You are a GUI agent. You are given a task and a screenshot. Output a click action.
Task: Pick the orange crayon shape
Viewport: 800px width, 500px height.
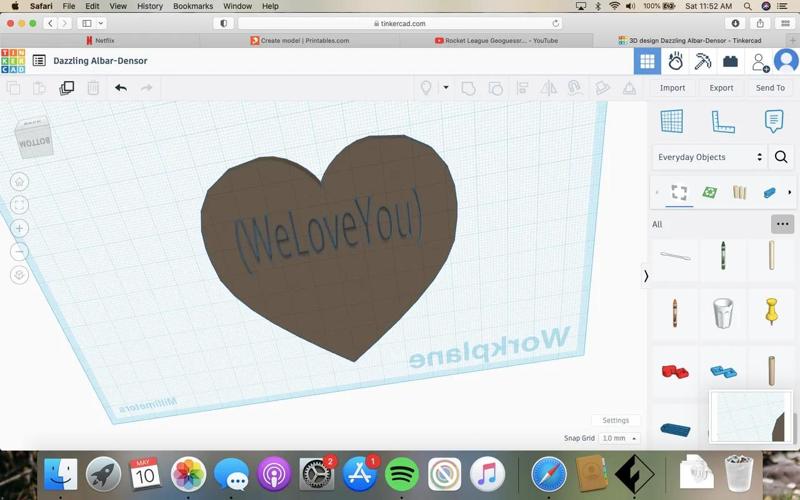(x=675, y=313)
